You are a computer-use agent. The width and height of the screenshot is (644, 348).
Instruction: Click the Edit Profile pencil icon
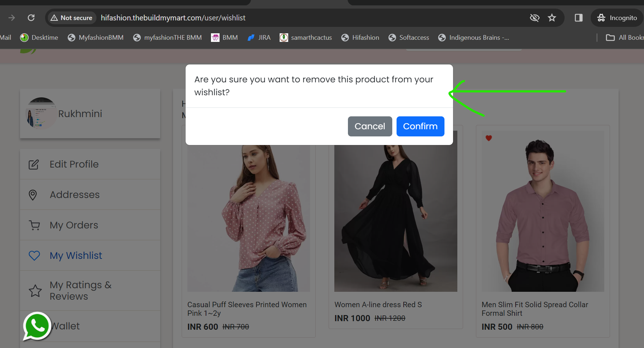point(34,164)
